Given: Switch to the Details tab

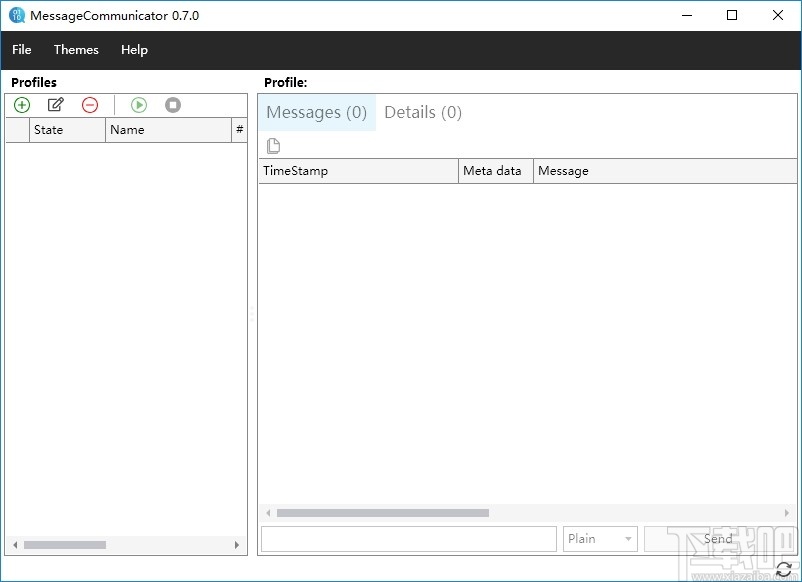Looking at the screenshot, I should click(x=423, y=112).
